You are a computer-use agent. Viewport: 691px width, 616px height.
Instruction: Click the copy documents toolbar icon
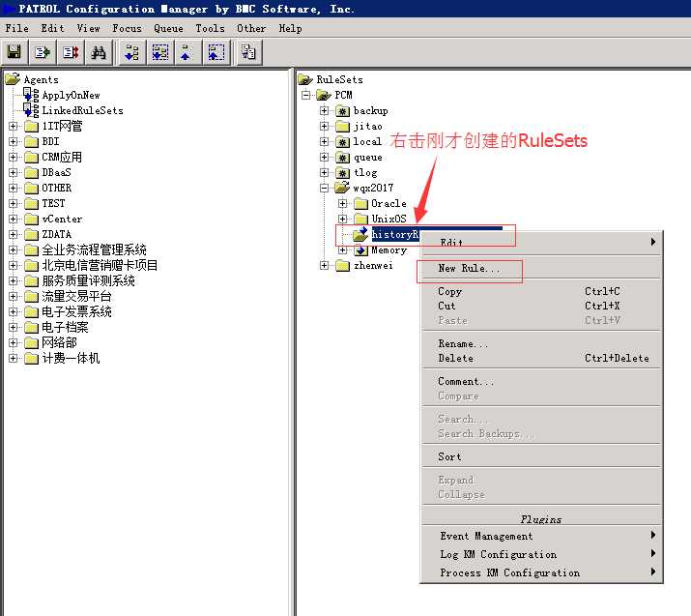pyautogui.click(x=248, y=52)
